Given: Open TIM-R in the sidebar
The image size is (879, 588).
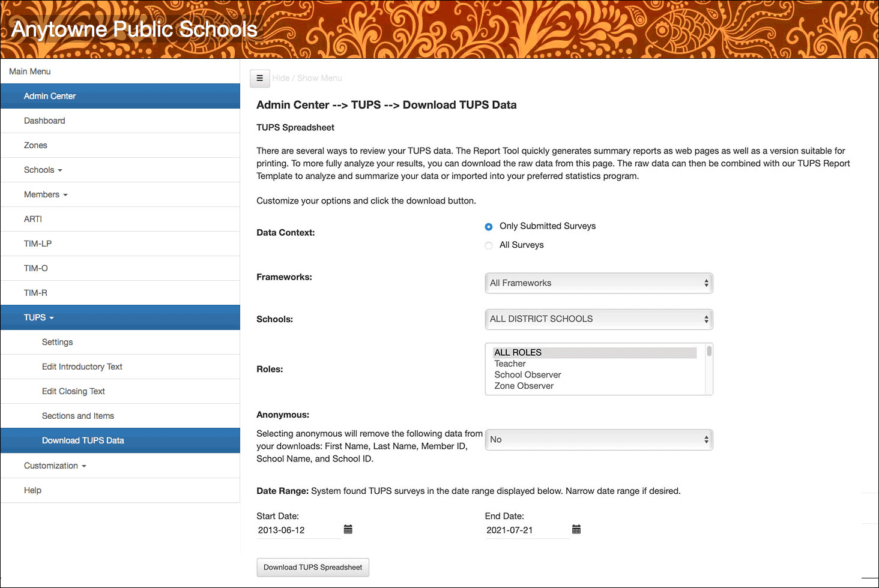Looking at the screenshot, I should [120, 293].
